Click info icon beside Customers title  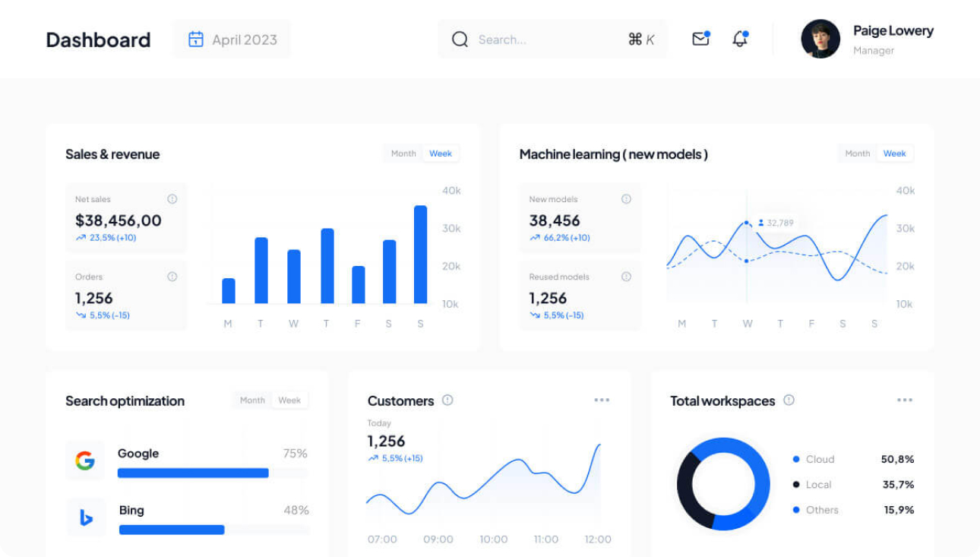coord(447,400)
